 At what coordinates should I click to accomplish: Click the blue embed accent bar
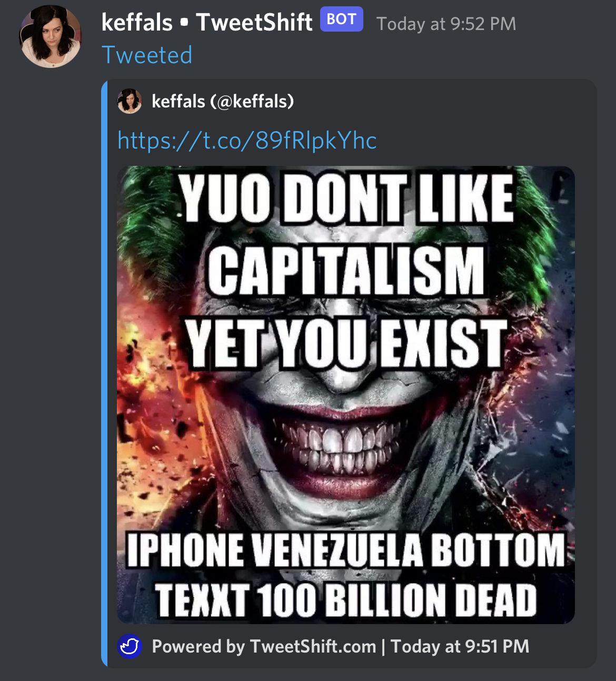click(104, 373)
